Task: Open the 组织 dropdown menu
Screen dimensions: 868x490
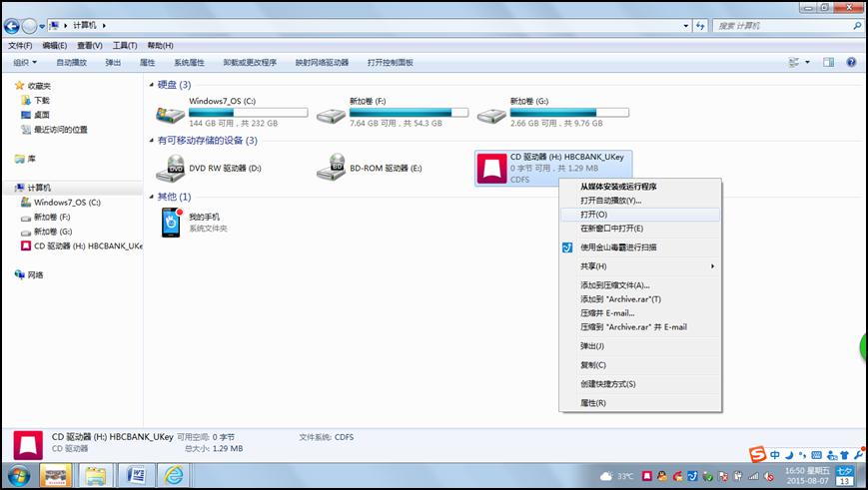Action: (25, 62)
